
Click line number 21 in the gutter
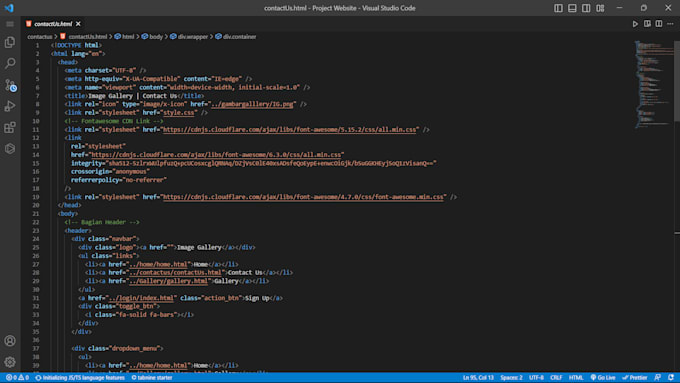click(x=36, y=214)
